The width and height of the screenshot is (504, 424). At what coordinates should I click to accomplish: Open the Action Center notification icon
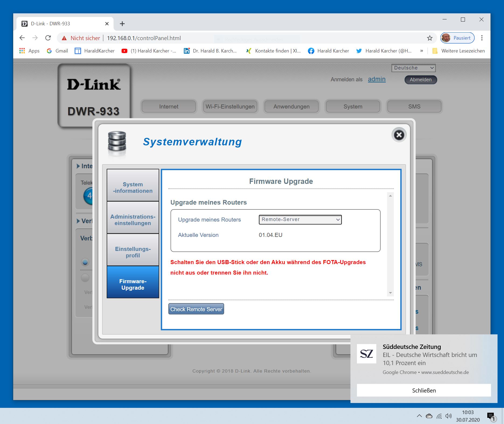point(491,416)
